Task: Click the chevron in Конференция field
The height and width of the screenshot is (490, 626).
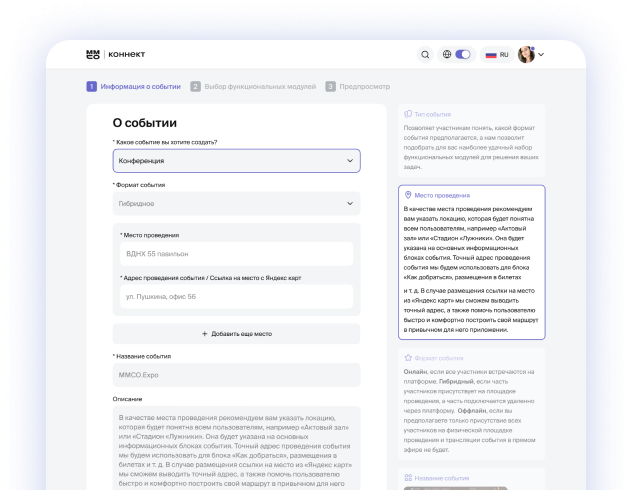Action: pos(350,161)
